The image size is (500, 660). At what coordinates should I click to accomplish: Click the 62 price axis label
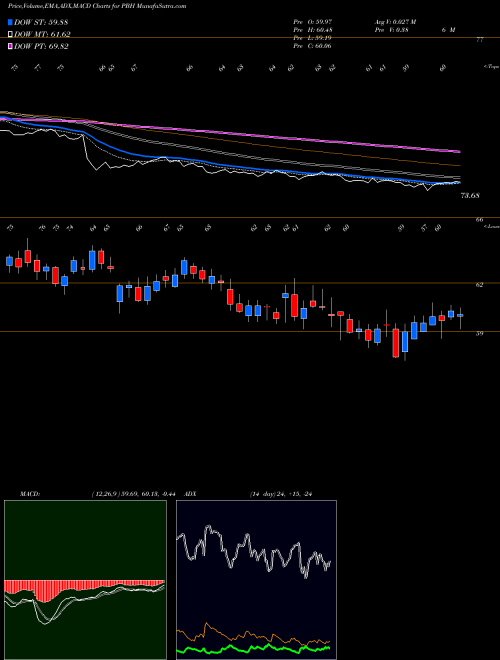pyautogui.click(x=479, y=285)
